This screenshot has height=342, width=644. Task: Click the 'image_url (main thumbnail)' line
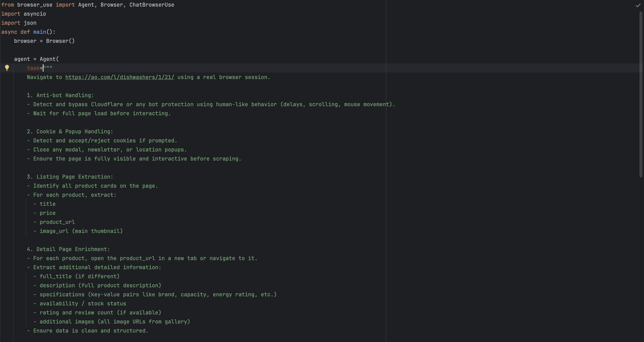(81, 231)
